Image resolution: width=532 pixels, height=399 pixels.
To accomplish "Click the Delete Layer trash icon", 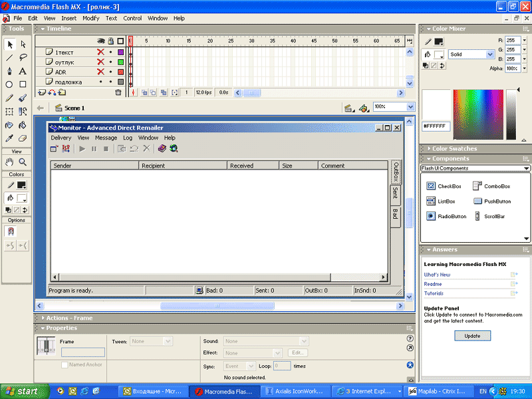I will (x=118, y=92).
